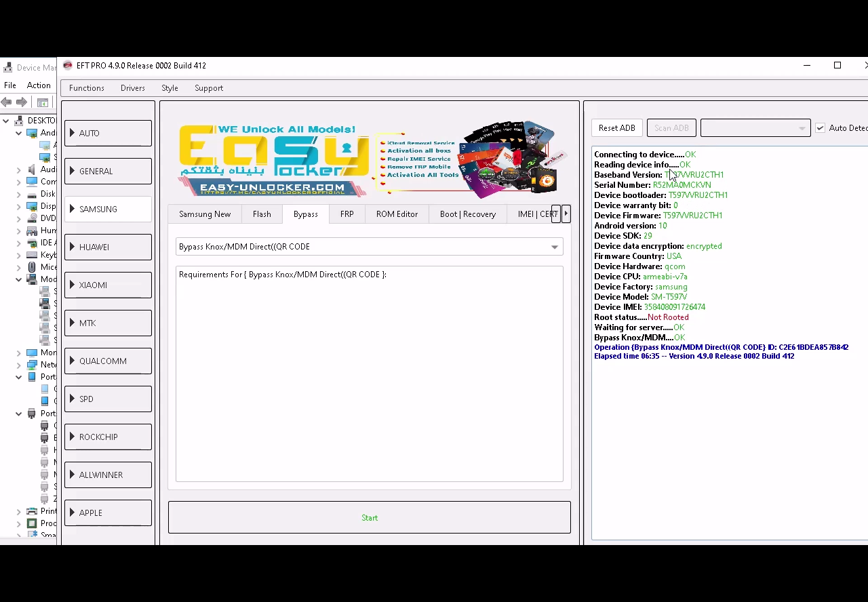The width and height of the screenshot is (868, 602).
Task: Expand the Network adapters tree node
Action: [19, 365]
